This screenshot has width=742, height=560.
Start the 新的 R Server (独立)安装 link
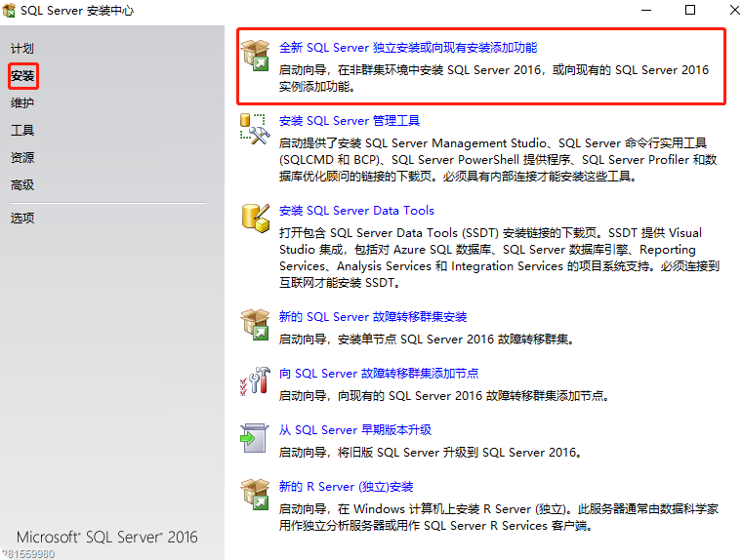pos(346,487)
